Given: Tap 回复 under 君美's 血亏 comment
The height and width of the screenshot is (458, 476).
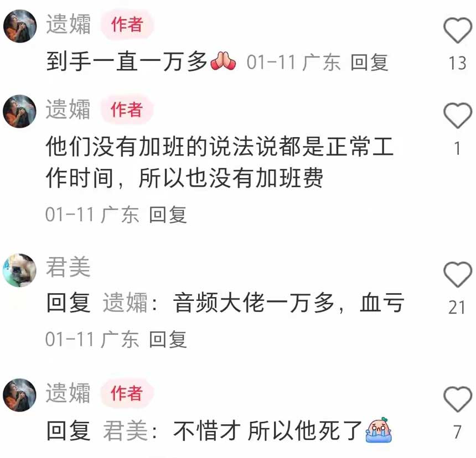Looking at the screenshot, I should [168, 339].
